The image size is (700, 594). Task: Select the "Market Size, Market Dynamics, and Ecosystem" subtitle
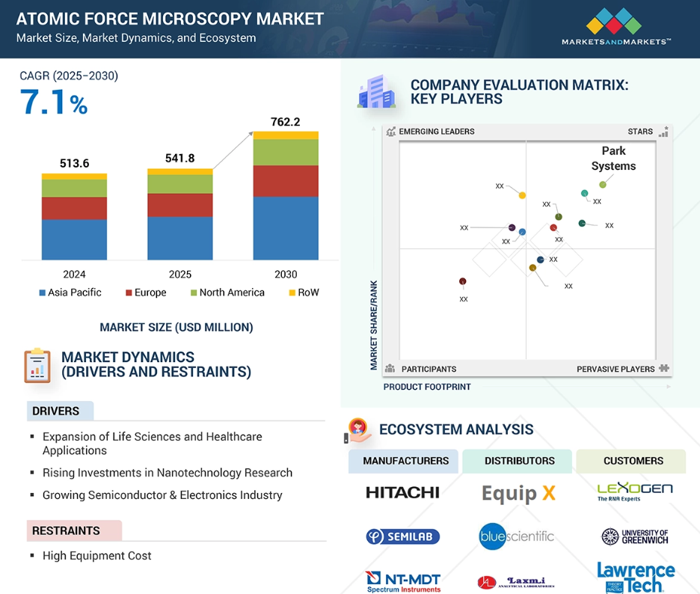pyautogui.click(x=136, y=38)
